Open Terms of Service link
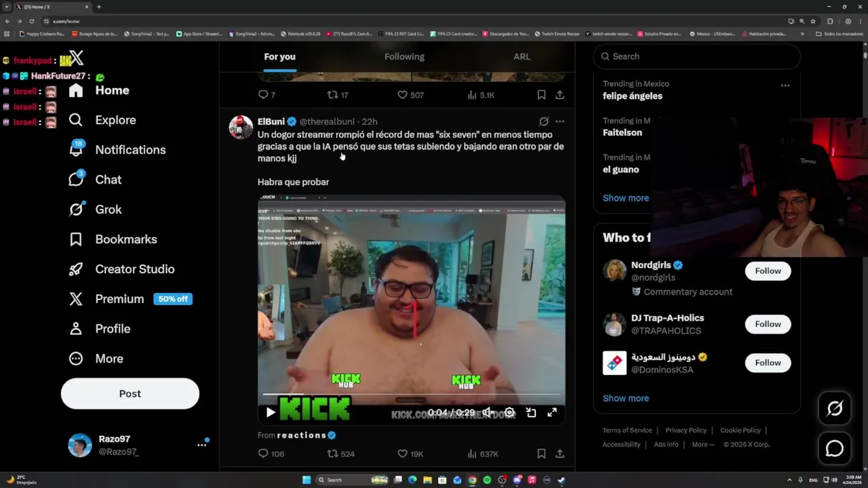Image resolution: width=868 pixels, height=488 pixels. [x=627, y=430]
